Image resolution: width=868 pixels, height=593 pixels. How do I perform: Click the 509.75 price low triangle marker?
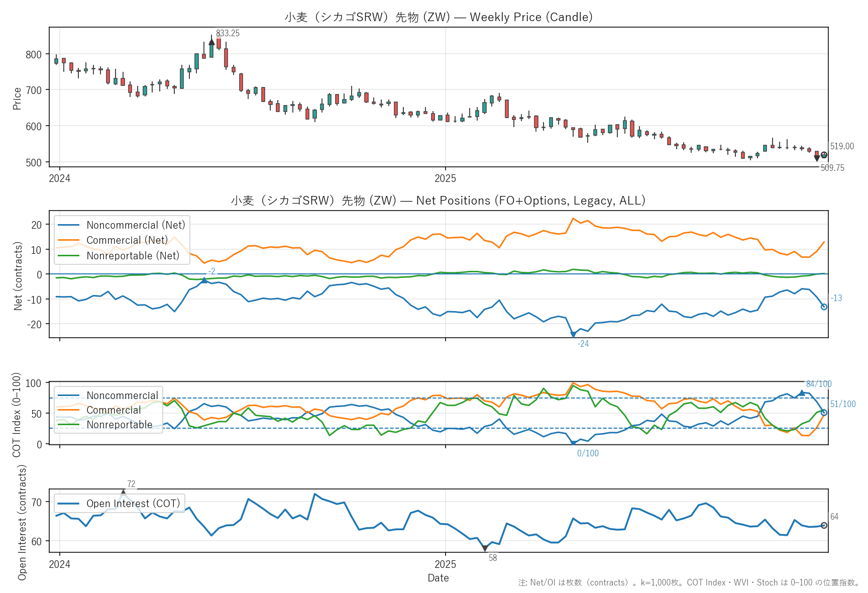point(817,158)
